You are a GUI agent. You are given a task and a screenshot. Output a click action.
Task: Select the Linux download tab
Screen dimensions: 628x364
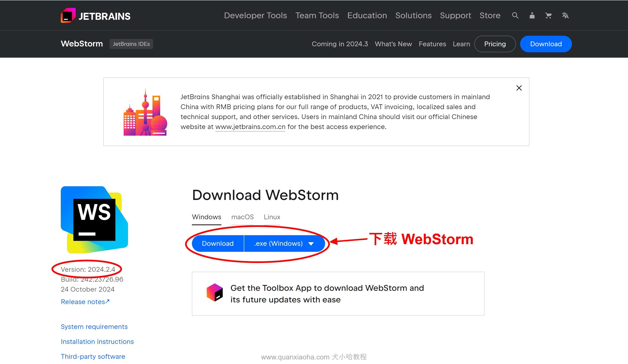(272, 217)
